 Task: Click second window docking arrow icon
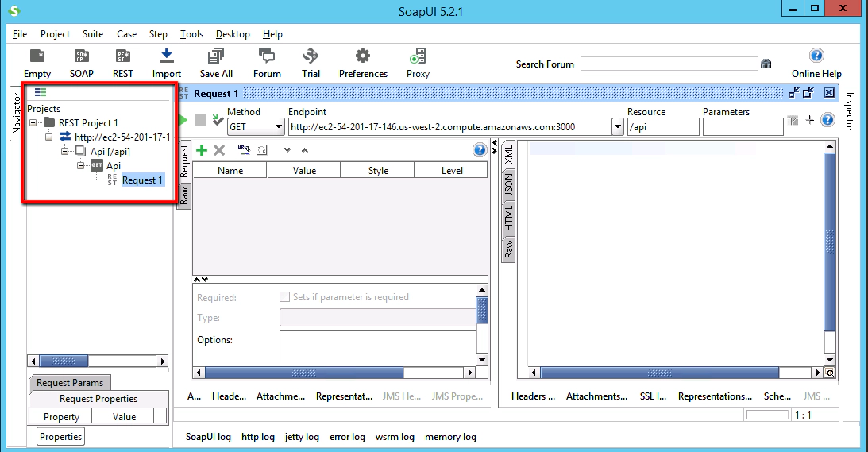pyautogui.click(x=808, y=92)
